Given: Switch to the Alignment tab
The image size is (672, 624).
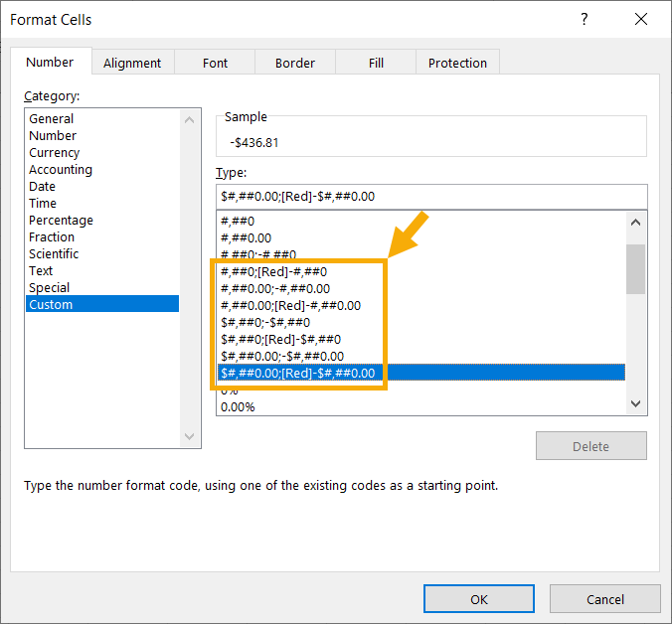Looking at the screenshot, I should click(131, 63).
